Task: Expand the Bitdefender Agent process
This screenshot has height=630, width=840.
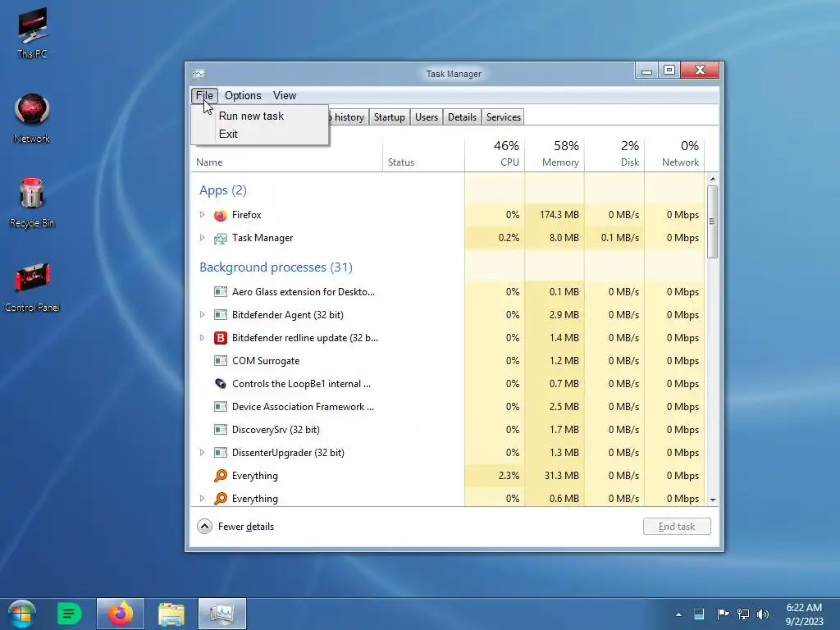Action: (x=202, y=315)
